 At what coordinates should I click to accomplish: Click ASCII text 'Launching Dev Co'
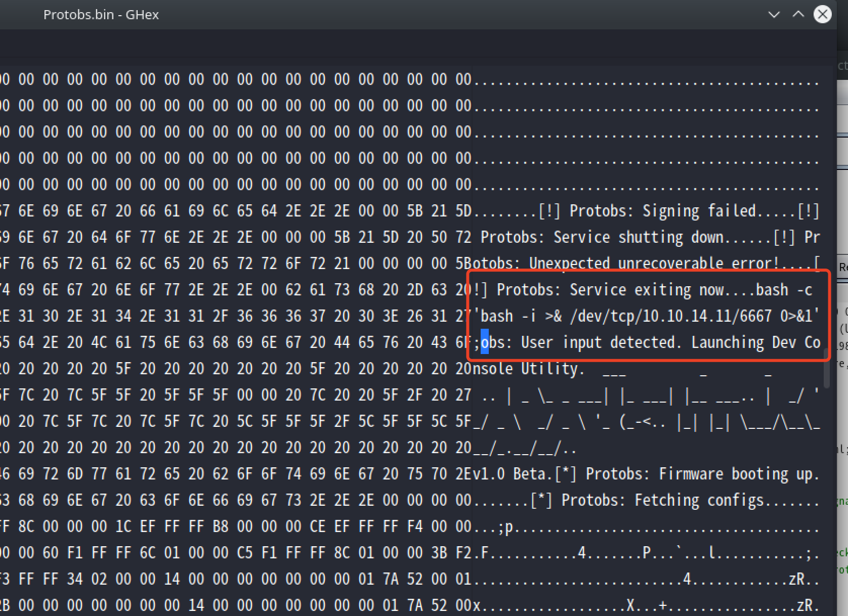[x=755, y=342]
